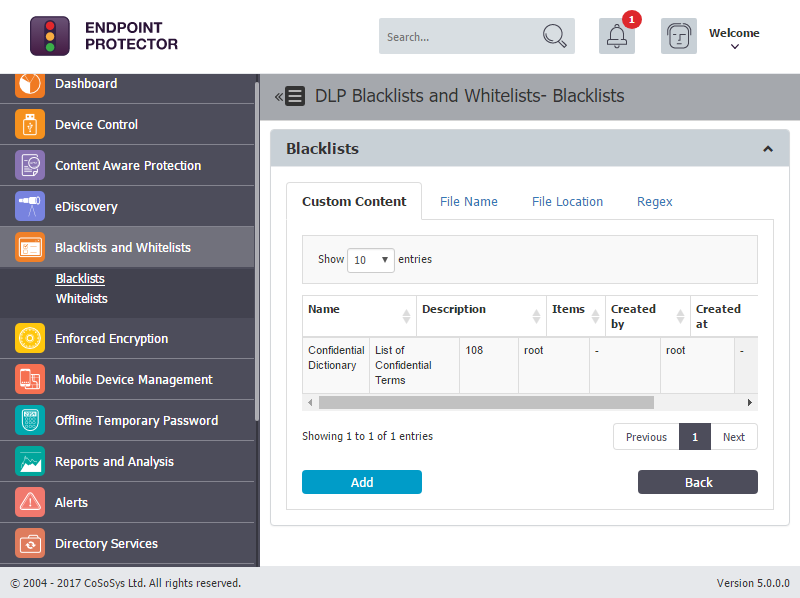
Task: Click the Back button
Action: pyautogui.click(x=698, y=482)
